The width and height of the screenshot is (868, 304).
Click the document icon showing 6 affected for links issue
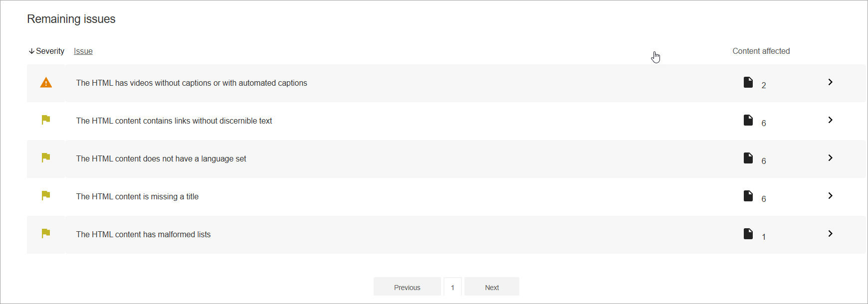(748, 120)
